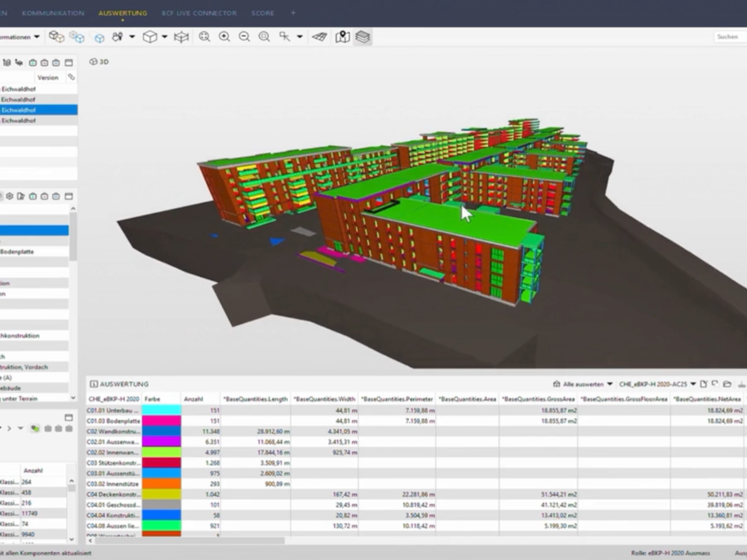Toggle the highlighted layers stack button
This screenshot has width=747, height=560.
click(x=363, y=37)
